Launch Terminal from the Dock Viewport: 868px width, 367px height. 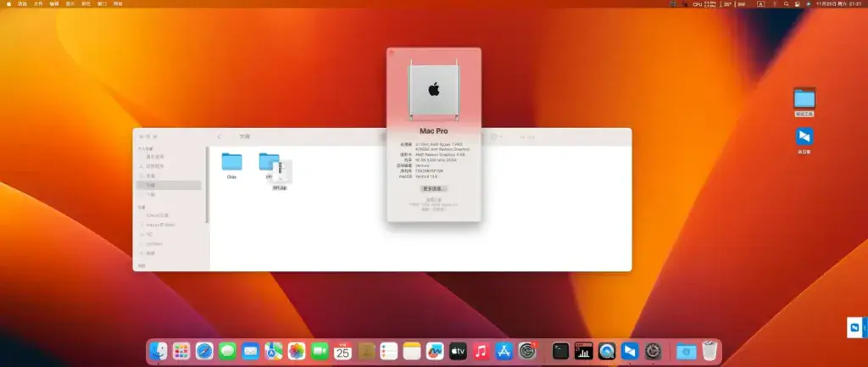tap(561, 351)
